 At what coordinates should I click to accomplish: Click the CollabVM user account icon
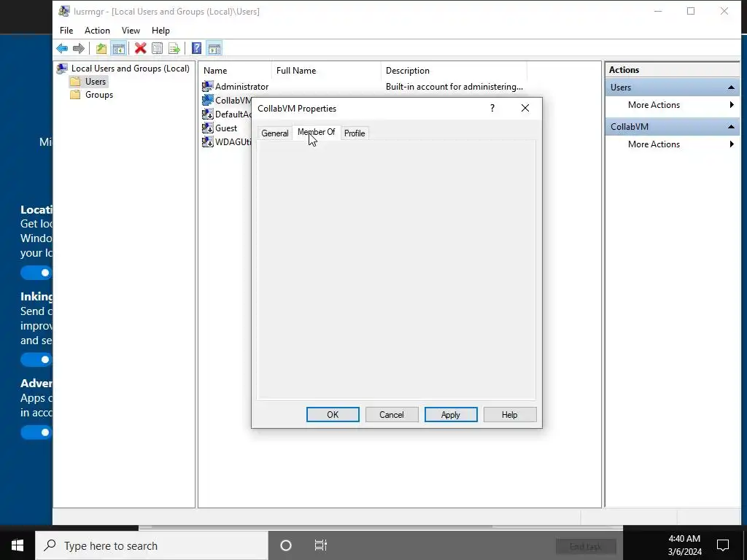(x=208, y=101)
